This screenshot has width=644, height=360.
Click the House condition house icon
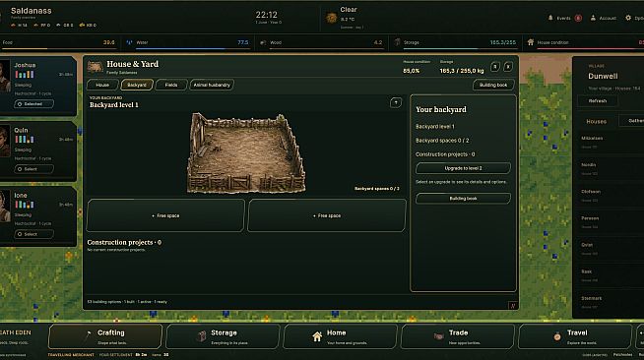530,42
